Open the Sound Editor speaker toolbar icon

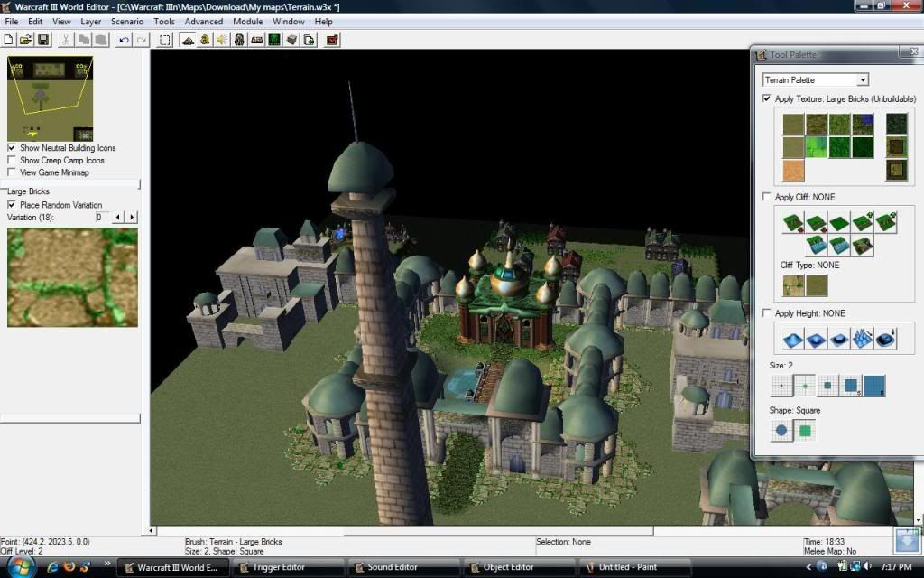222,40
